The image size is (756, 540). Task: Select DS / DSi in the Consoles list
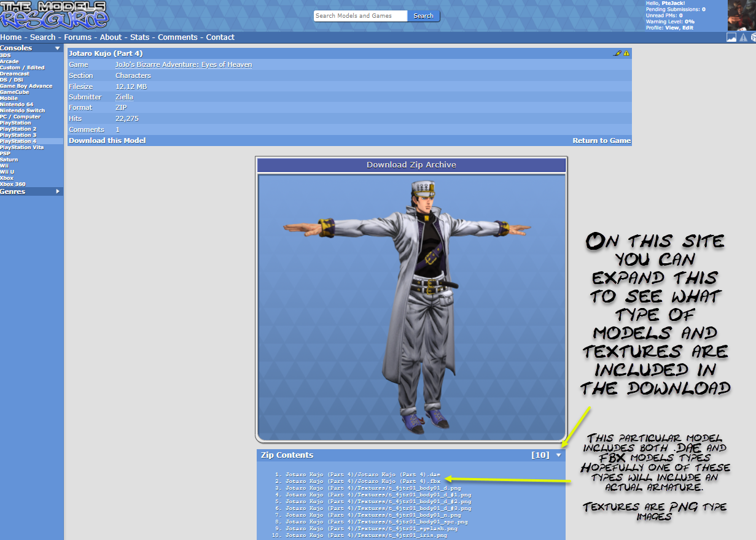11,80
